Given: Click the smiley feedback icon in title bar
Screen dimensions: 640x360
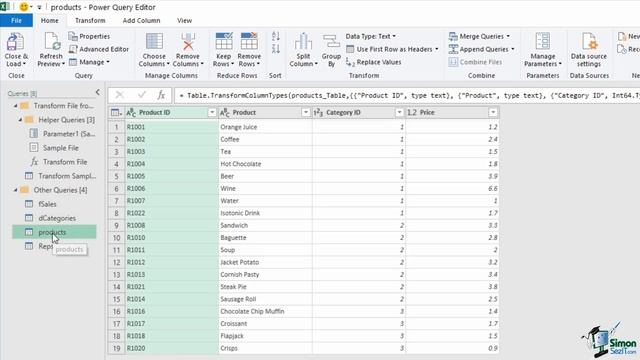Looking at the screenshot, I should pos(24,7).
